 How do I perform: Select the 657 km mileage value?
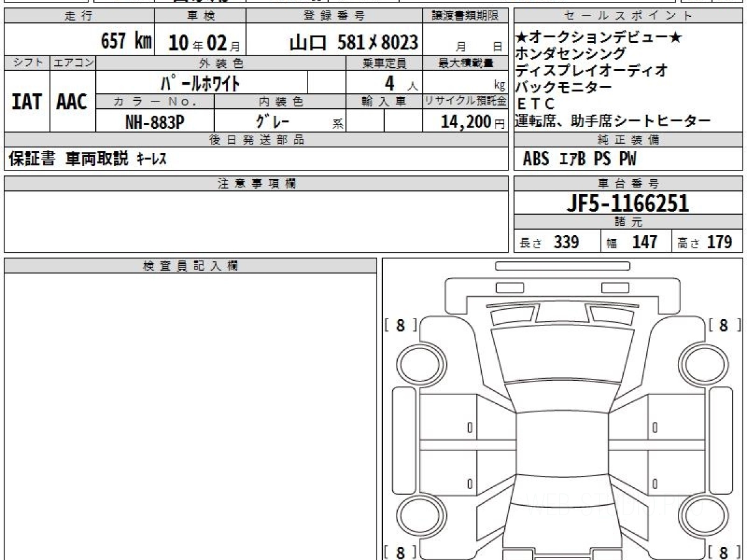pos(126,42)
